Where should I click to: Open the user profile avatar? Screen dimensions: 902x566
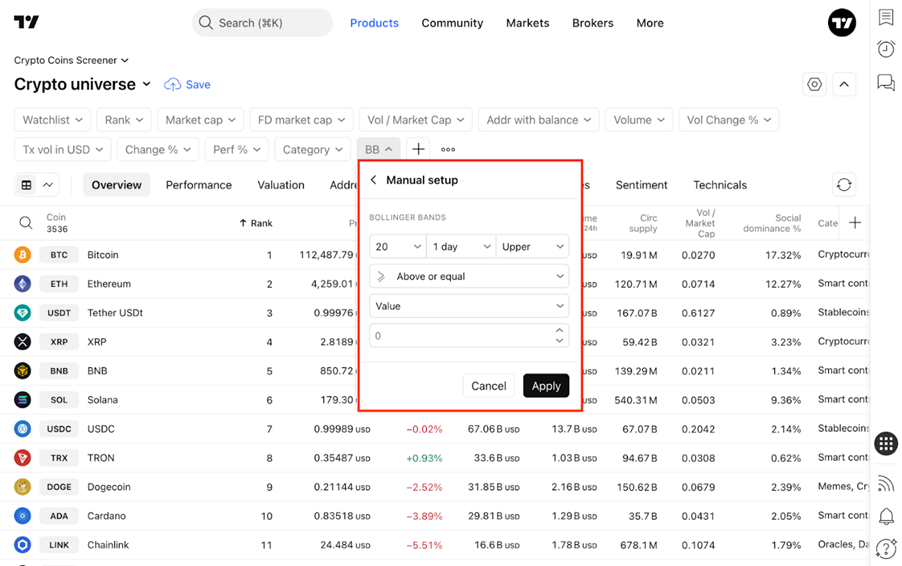pos(842,23)
